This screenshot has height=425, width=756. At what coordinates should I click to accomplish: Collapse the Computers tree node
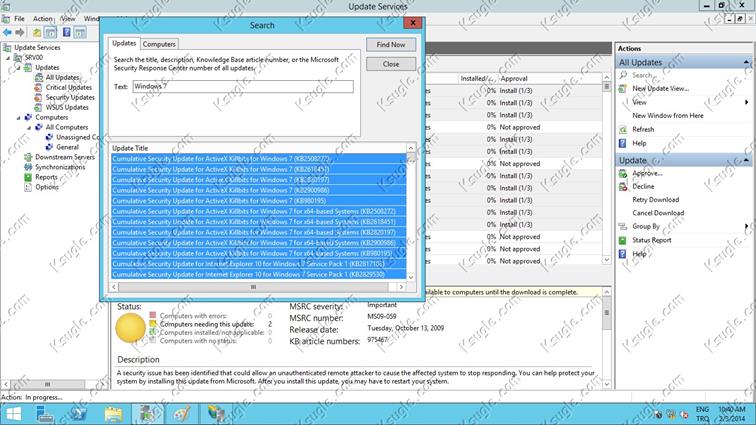click(x=19, y=118)
